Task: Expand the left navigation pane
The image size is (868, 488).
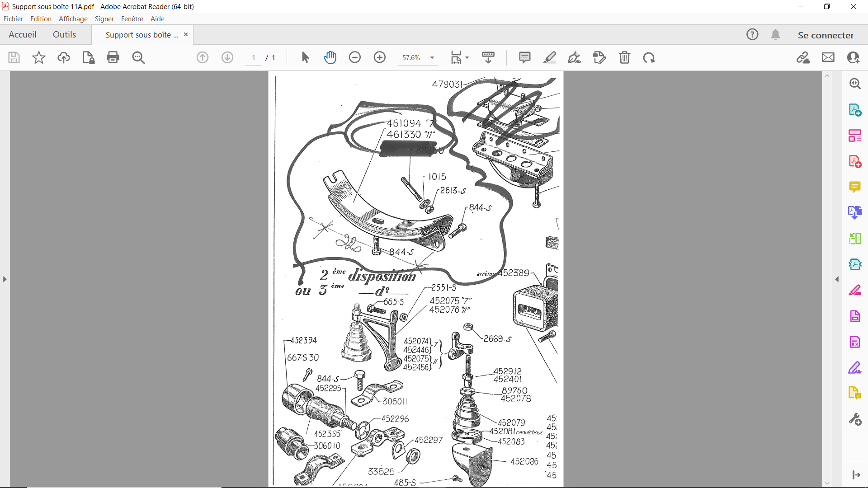Action: (x=5, y=279)
